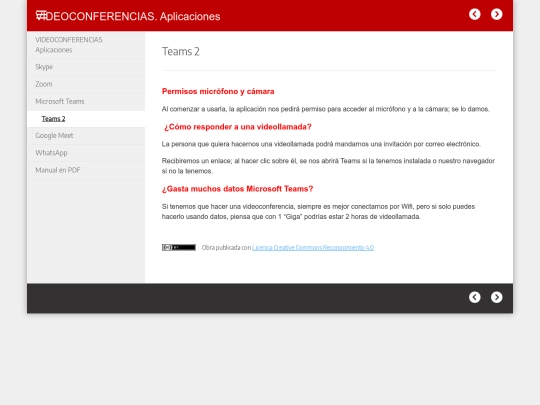Go to the Zoom sidebar page
Image resolution: width=540 pixels, height=405 pixels.
pos(86,84)
